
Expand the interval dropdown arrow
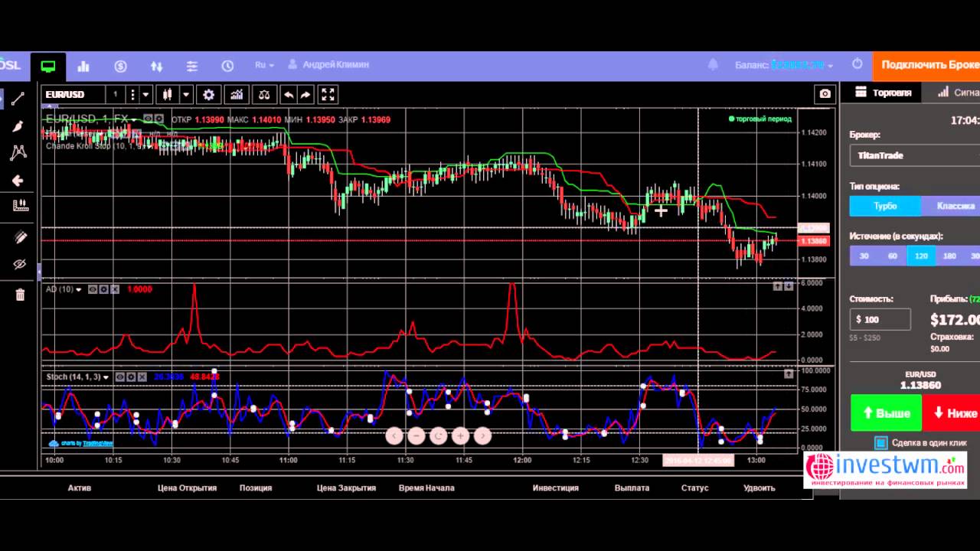(145, 95)
